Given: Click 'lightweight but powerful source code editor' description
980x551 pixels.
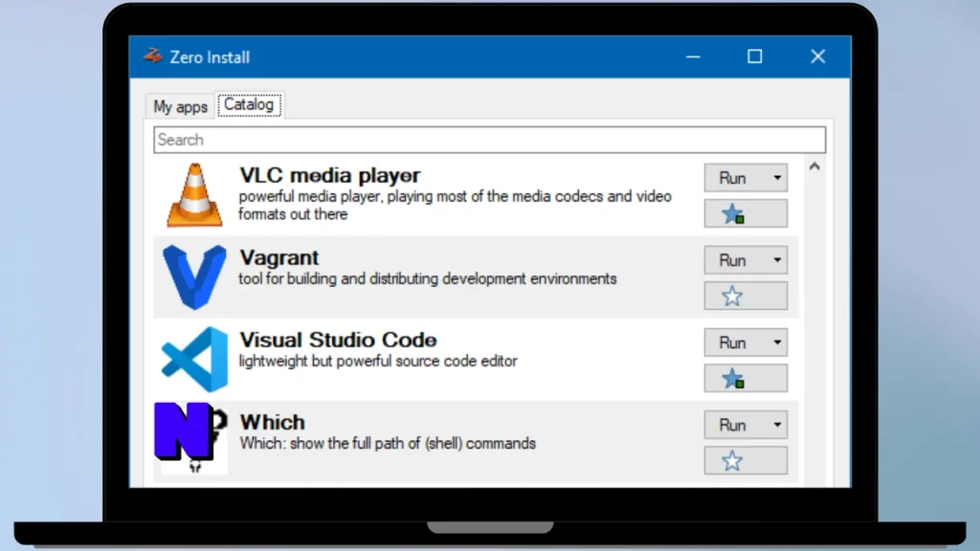Looking at the screenshot, I should tap(378, 361).
